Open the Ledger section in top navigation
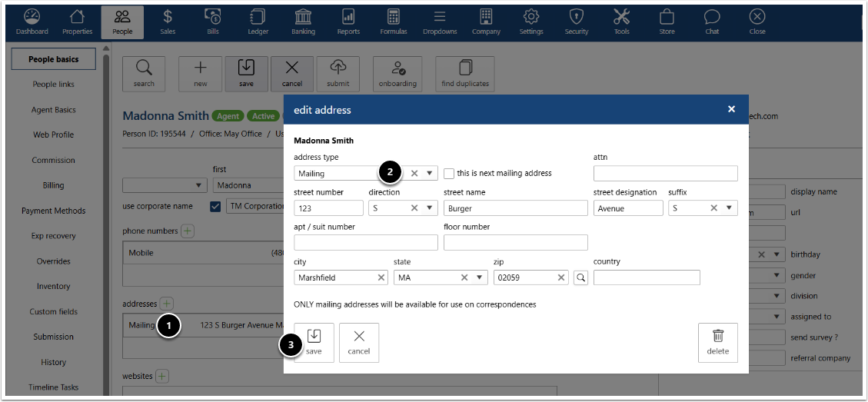868x402 pixels. [258, 22]
